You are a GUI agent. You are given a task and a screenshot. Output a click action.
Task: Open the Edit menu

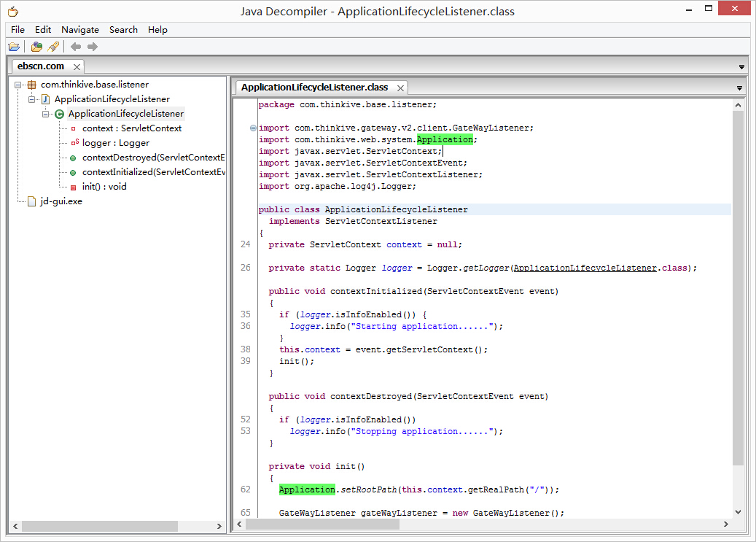point(43,29)
